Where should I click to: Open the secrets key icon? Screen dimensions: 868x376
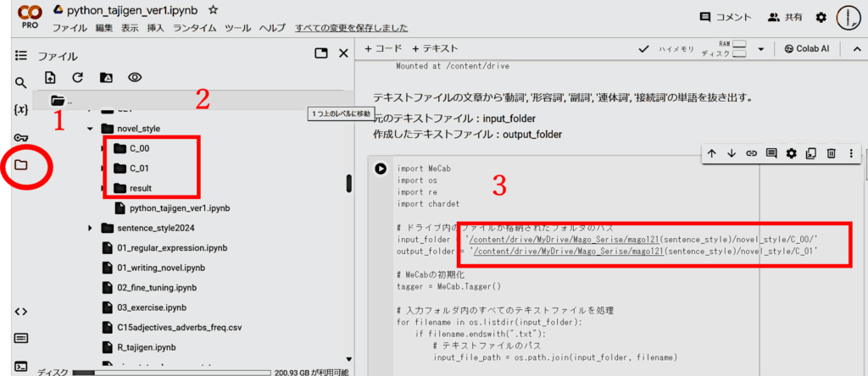[x=21, y=138]
